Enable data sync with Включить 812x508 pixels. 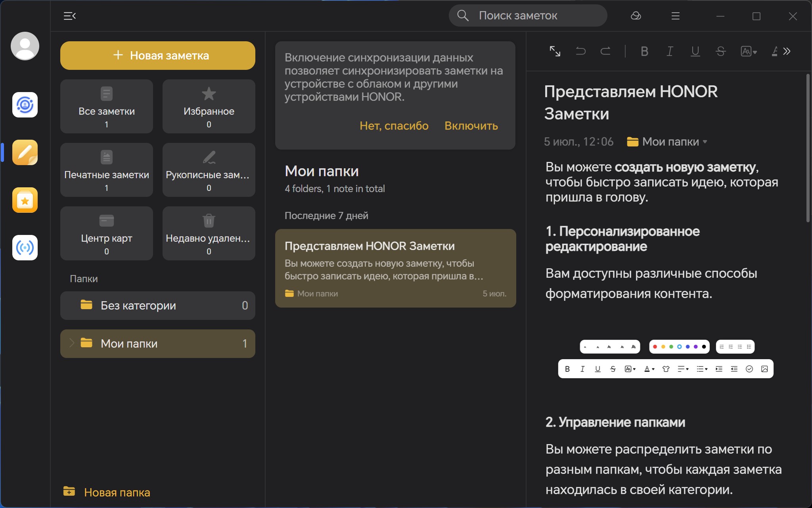471,126
